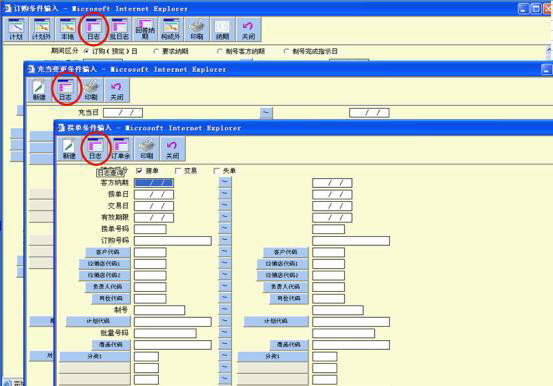This screenshot has width=553, height=386.
Task: Click the left 接单日 date field
Action: tap(154, 194)
